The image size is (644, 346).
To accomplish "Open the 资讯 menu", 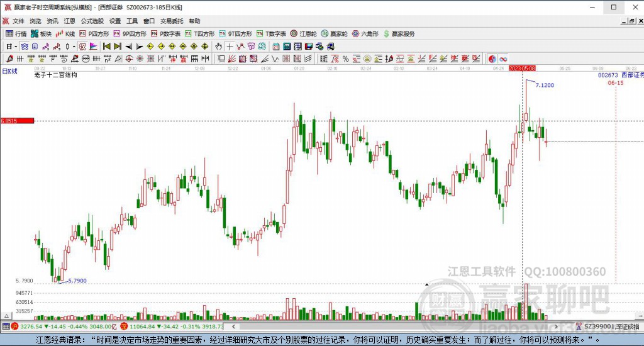I will pos(52,21).
